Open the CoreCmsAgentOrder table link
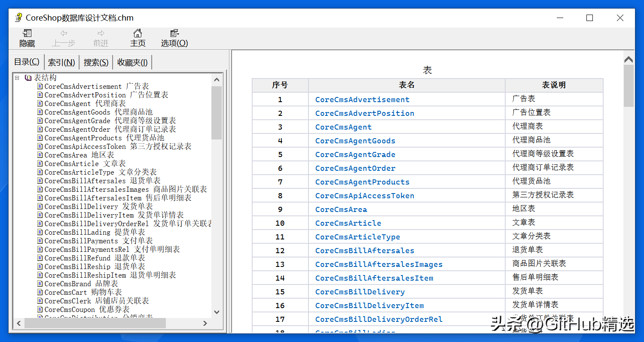 tap(355, 168)
